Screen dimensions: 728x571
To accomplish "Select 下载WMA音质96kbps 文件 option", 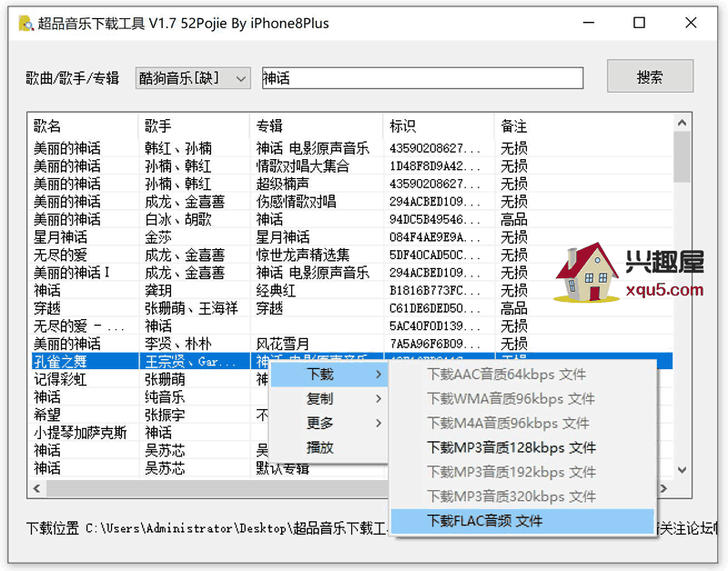I will (x=522, y=398).
